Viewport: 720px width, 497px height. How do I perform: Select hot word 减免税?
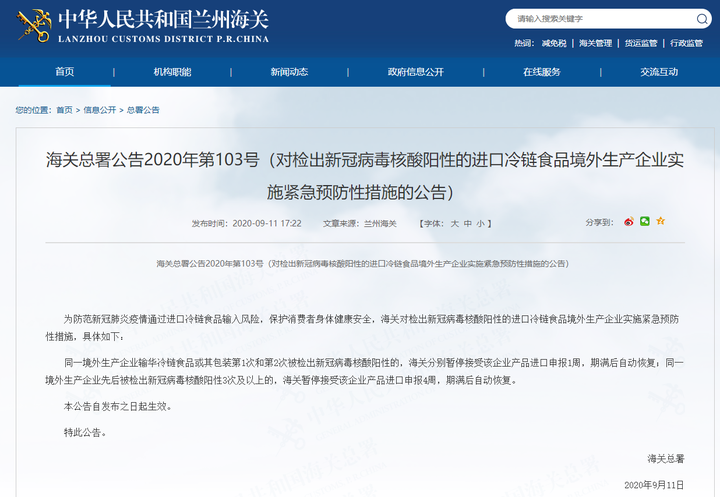coord(554,43)
